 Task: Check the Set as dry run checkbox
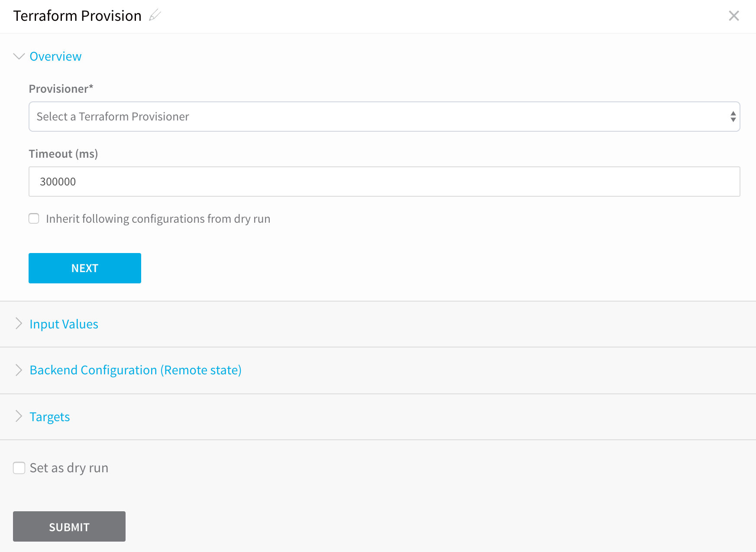tap(19, 468)
